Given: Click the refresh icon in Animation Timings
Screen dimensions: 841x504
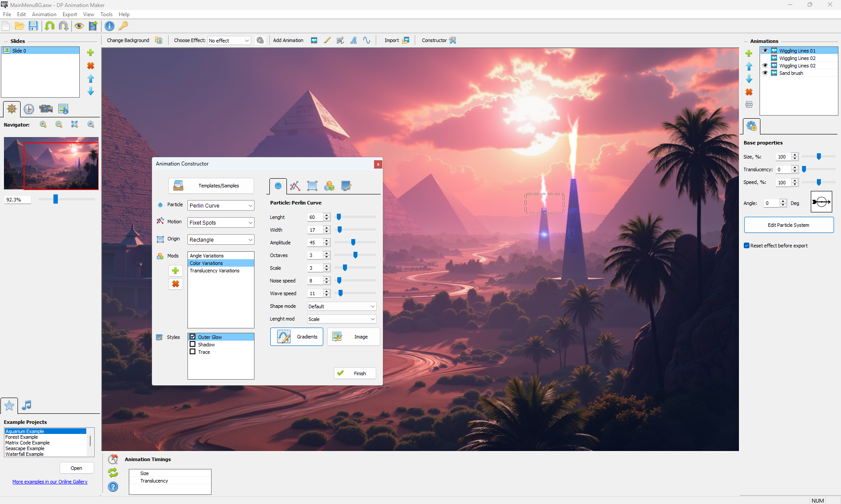Looking at the screenshot, I should point(113,473).
